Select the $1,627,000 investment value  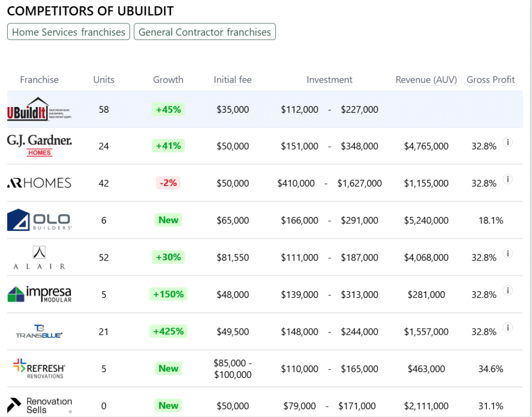click(x=360, y=183)
